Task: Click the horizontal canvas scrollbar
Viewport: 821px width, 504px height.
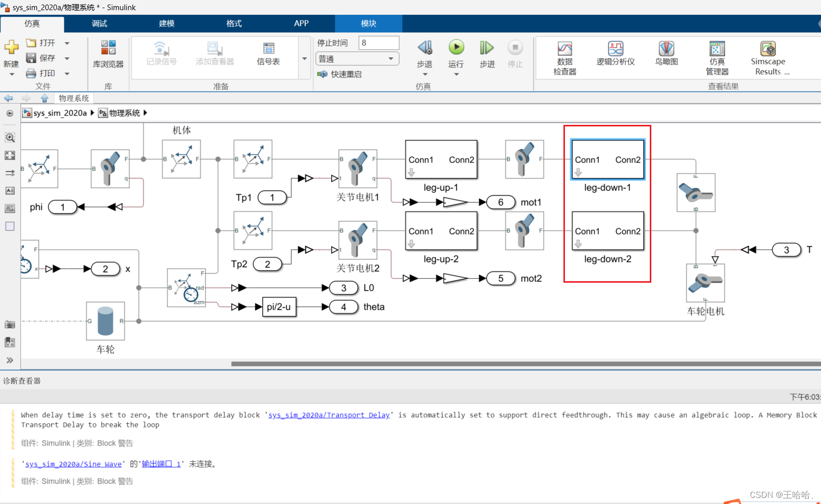Action: (x=526, y=364)
